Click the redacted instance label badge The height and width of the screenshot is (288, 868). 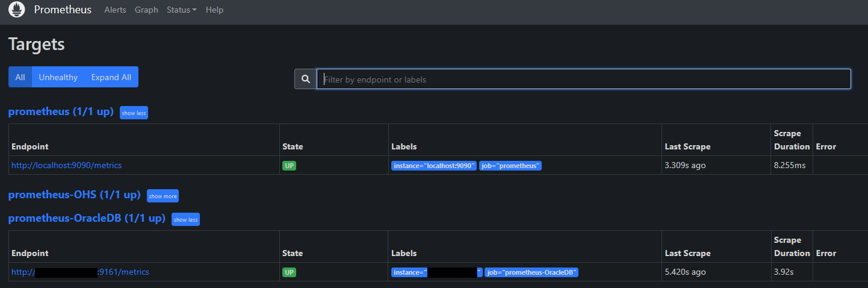click(x=437, y=272)
